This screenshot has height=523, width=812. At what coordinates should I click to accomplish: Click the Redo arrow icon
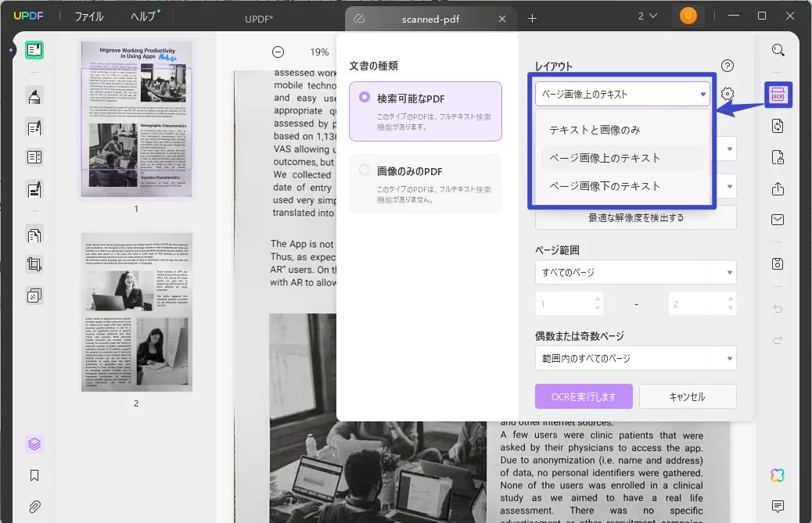(x=778, y=340)
